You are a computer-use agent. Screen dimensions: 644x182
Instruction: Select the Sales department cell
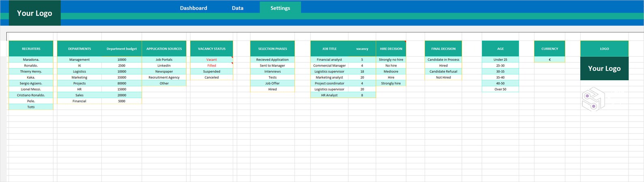pyautogui.click(x=79, y=95)
